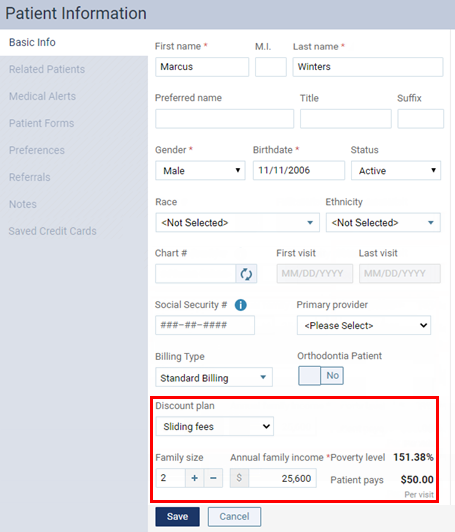455x532 pixels.
Task: Open the Saved Credit Cards tab
Action: 53,231
